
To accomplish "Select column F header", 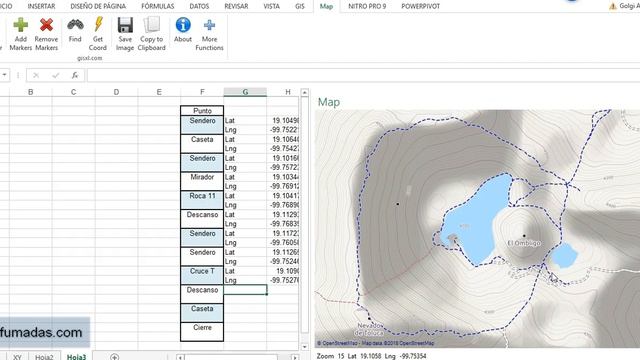I will (202, 92).
